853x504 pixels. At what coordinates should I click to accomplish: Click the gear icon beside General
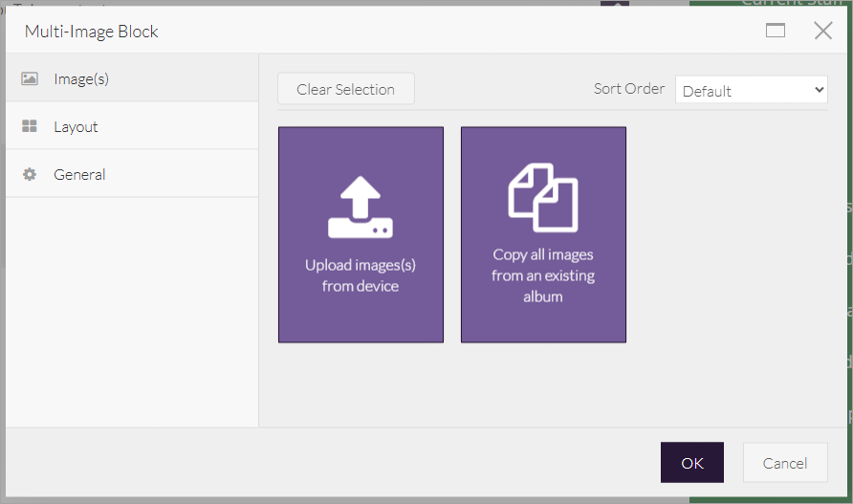coord(30,175)
